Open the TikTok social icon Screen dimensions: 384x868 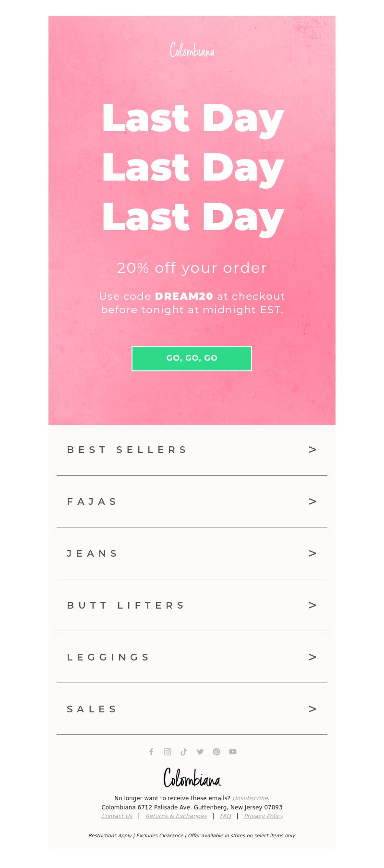[184, 752]
